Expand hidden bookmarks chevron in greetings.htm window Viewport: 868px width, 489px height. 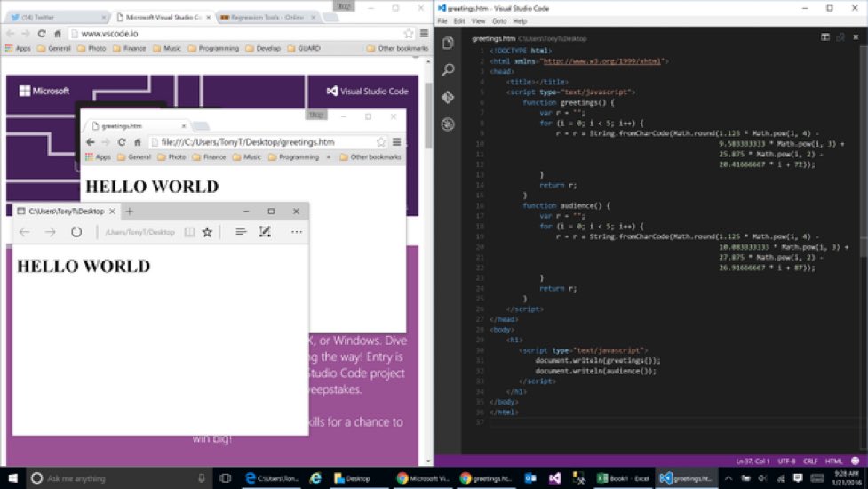click(328, 156)
